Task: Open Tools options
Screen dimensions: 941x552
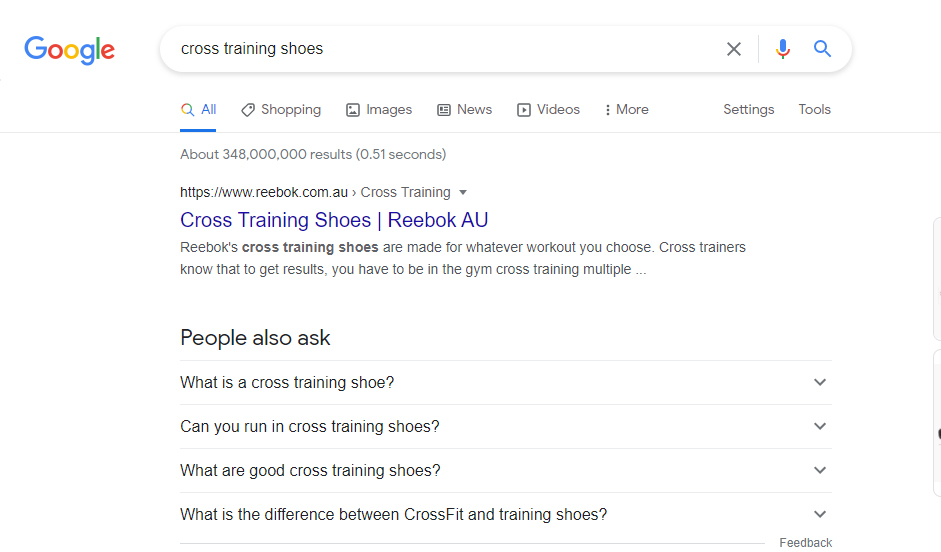Action: click(814, 110)
